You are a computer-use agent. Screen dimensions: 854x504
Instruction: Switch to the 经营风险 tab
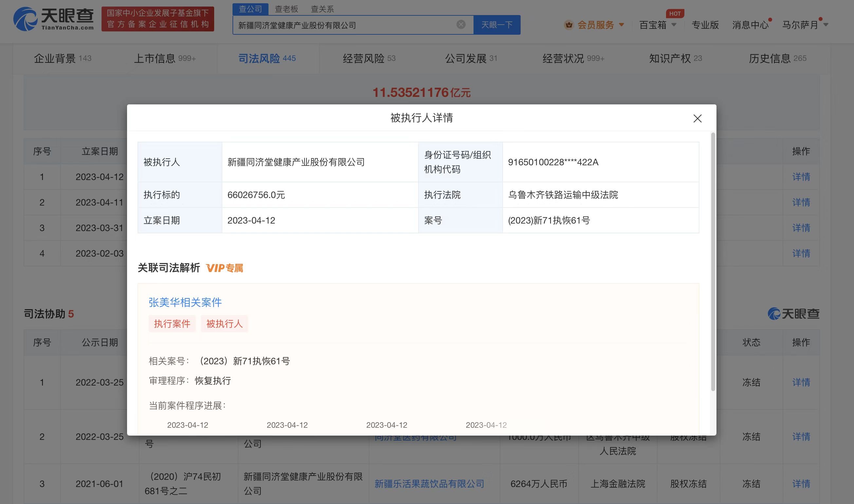pos(364,58)
